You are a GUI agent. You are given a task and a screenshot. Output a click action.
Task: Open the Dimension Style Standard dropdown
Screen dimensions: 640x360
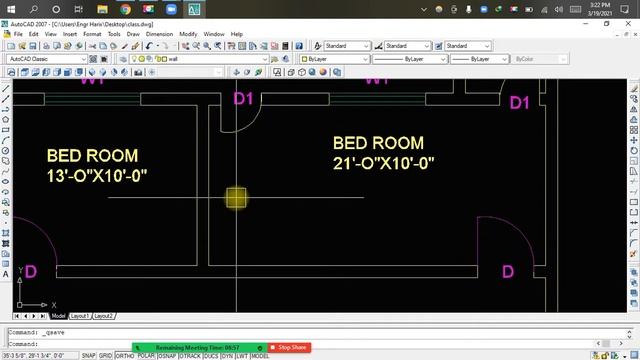(x=427, y=46)
